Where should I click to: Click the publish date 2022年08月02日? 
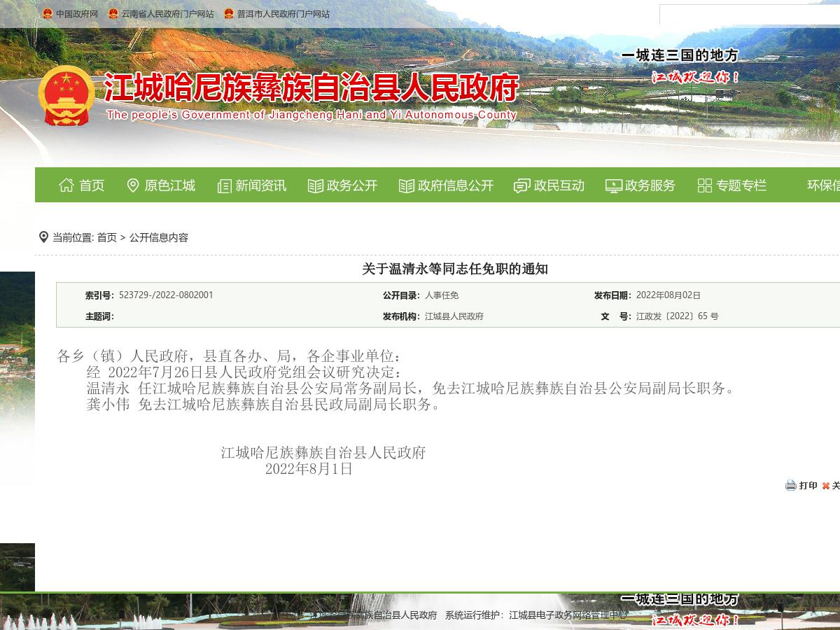click(668, 295)
